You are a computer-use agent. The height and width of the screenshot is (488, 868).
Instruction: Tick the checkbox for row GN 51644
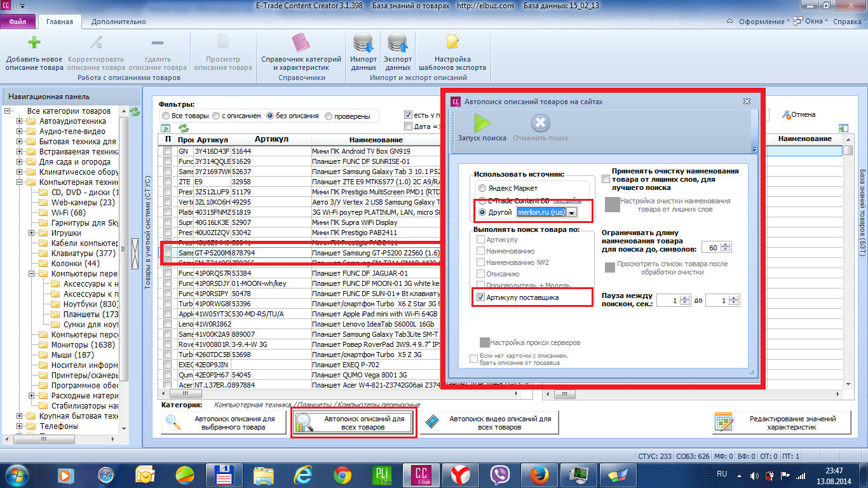point(167,151)
